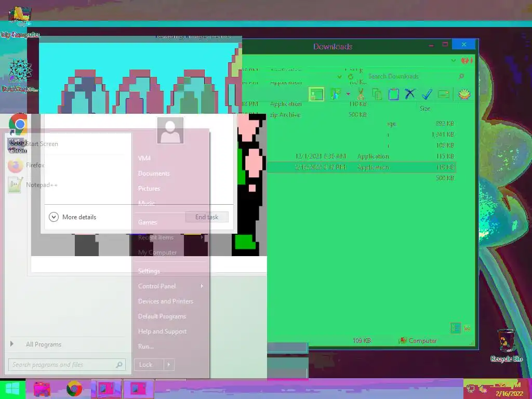Screen dimensions: 532x399
Task: Click the Properties checkmark icon
Action: [x=427, y=94]
